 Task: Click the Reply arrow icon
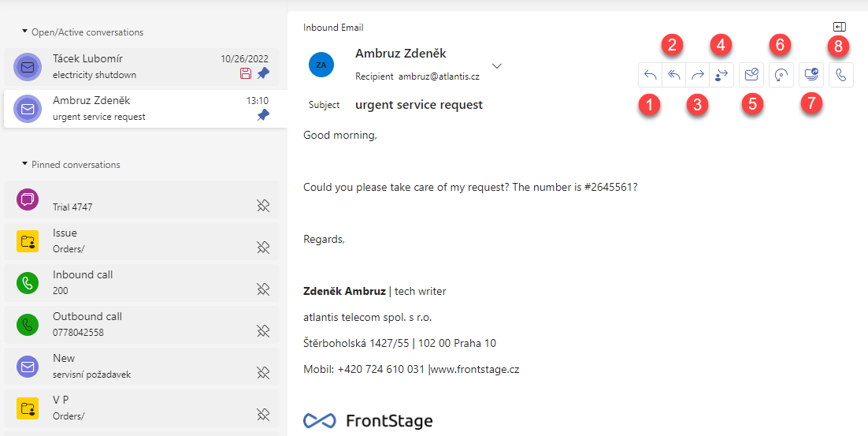click(651, 76)
